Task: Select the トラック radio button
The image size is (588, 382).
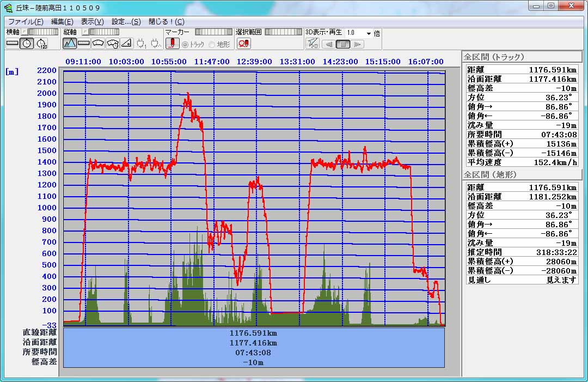Action: pyautogui.click(x=185, y=44)
